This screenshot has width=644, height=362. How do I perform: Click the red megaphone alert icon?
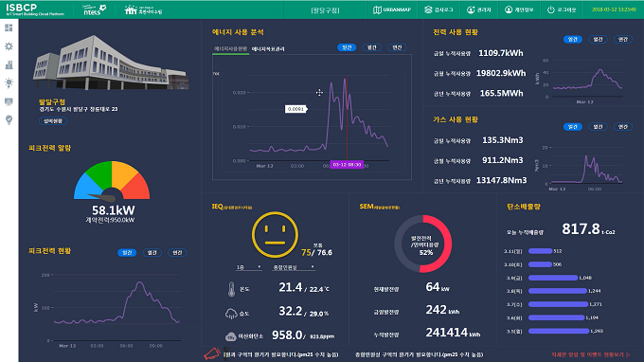pyautogui.click(x=212, y=353)
